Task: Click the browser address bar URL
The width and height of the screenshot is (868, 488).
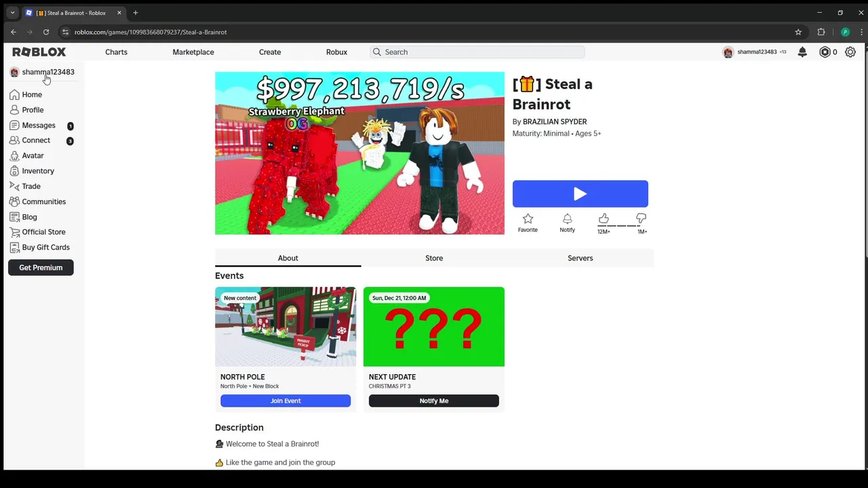Action: [x=151, y=32]
